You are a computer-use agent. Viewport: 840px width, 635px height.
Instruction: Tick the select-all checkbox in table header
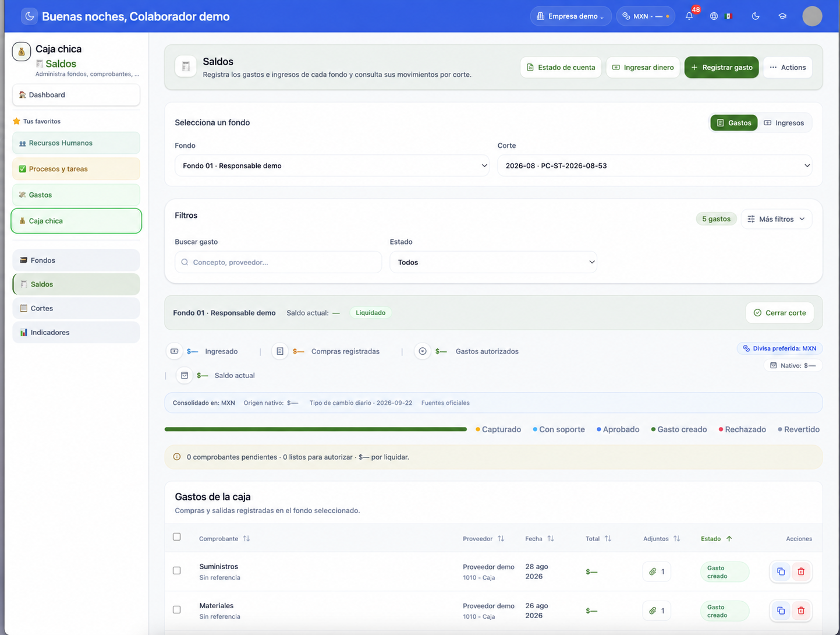(x=177, y=537)
